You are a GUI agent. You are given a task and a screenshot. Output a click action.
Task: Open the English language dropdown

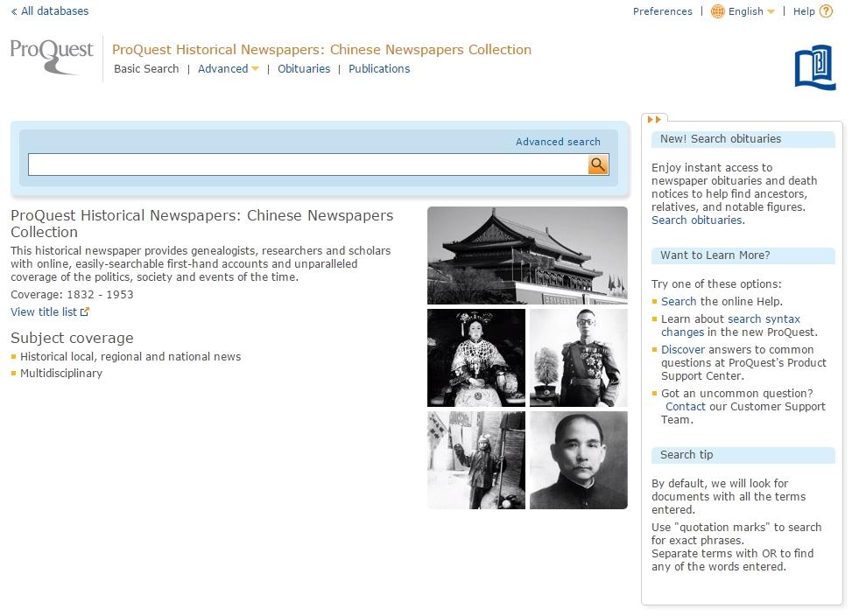[x=751, y=11]
